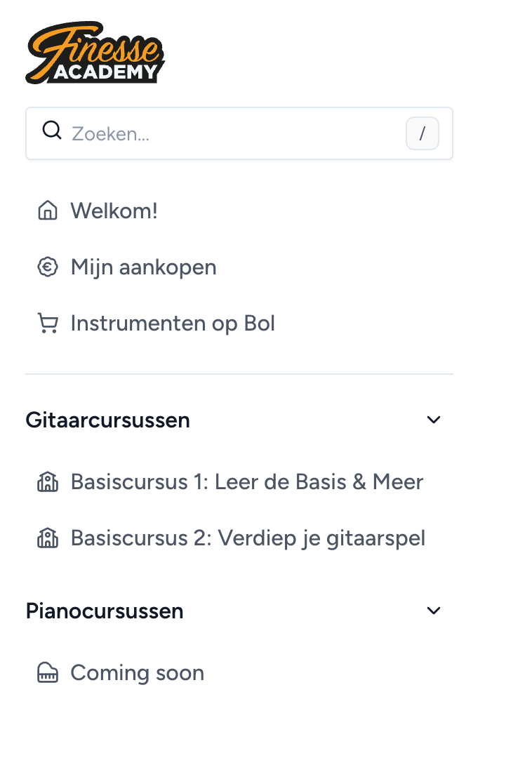532x758 pixels.
Task: Click inside the Zoeken search field
Action: click(211, 133)
